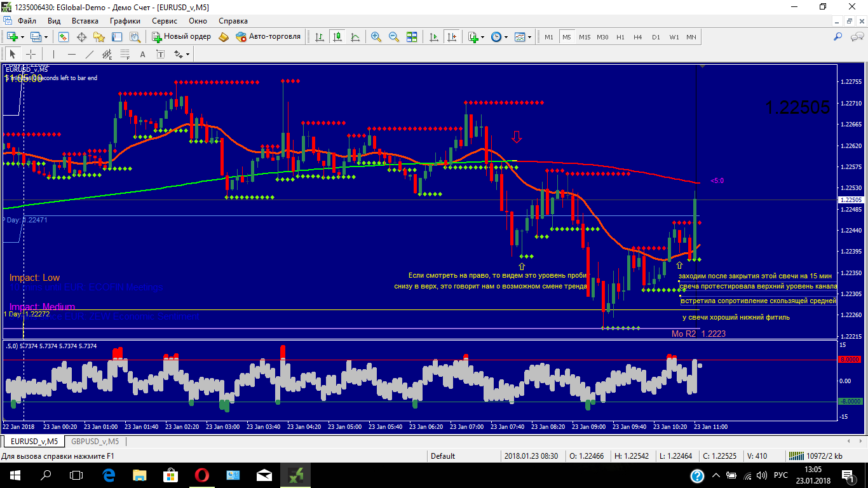Click the zoom out chart icon
Screen dimensions: 868x488
[x=394, y=37]
